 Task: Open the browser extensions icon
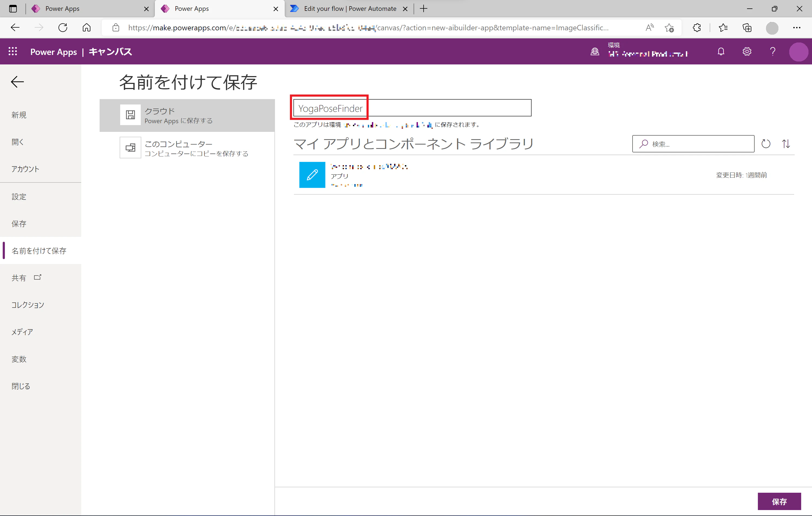pyautogui.click(x=697, y=28)
